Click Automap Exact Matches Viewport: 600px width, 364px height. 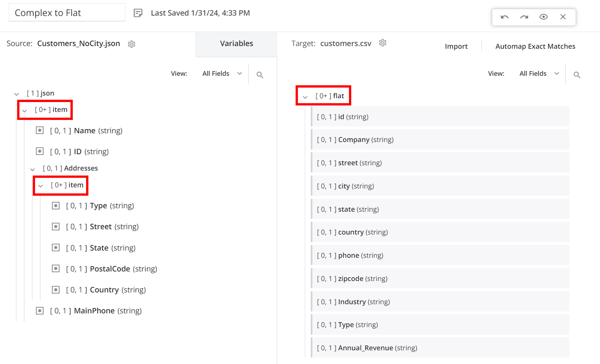click(x=535, y=46)
